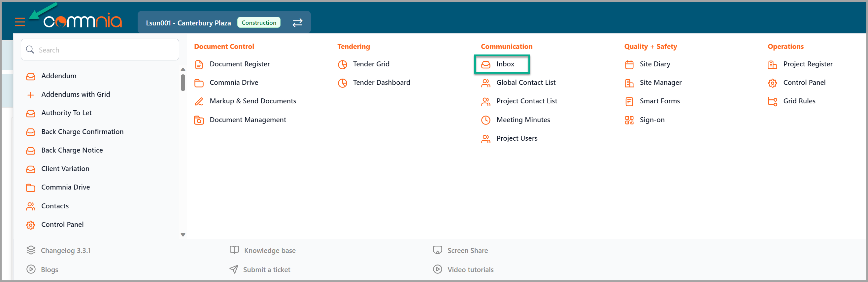Image resolution: width=868 pixels, height=282 pixels.
Task: Click the Markup & Send Documents pencil icon
Action: pyautogui.click(x=199, y=101)
